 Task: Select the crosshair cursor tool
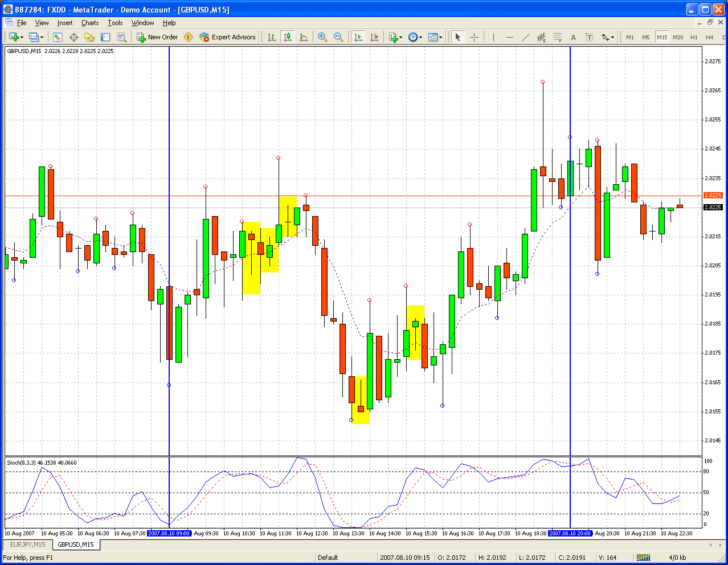[474, 37]
